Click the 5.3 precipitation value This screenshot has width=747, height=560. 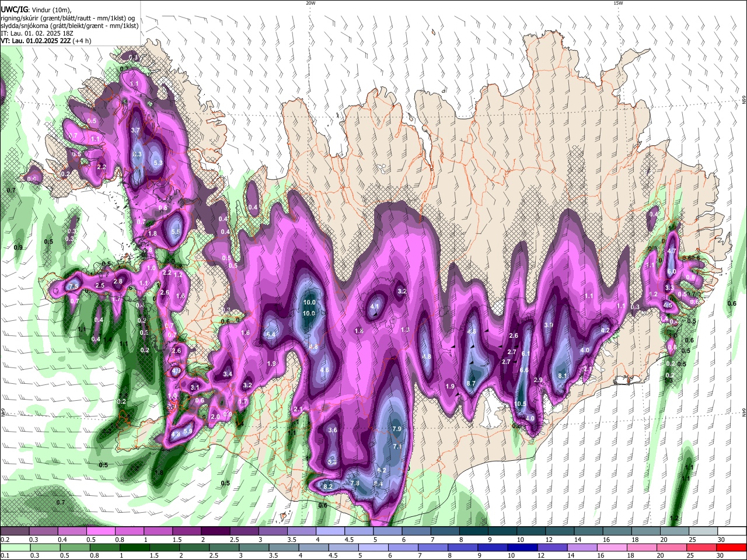[x=158, y=163]
